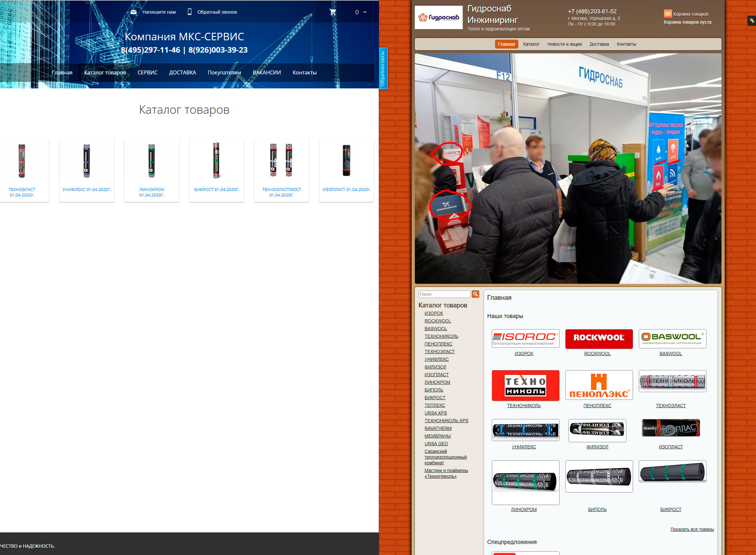Open ПЕНОПЛЕКС link in sidebar catalog

point(438,344)
